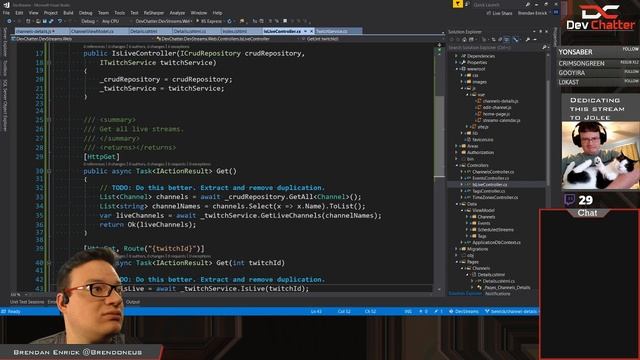This screenshot has width=640, height=360.
Task: Select site.js in Solution Explorer
Action: pos(483,127)
